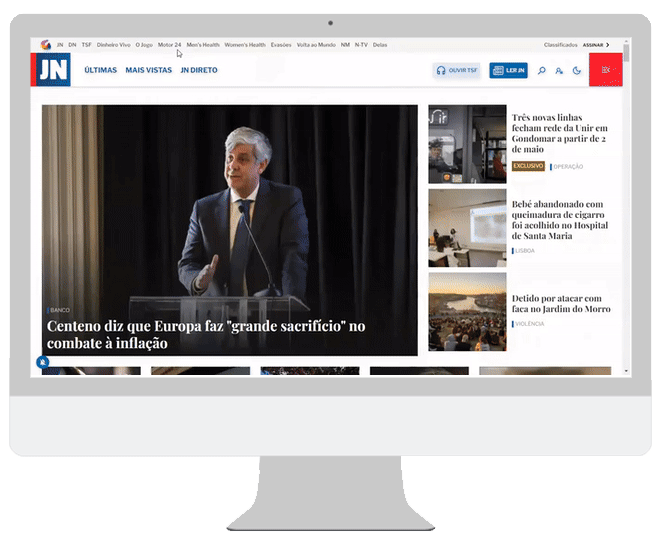Go to the Mais Vistas section
This screenshot has width=660, height=545.
(x=149, y=71)
